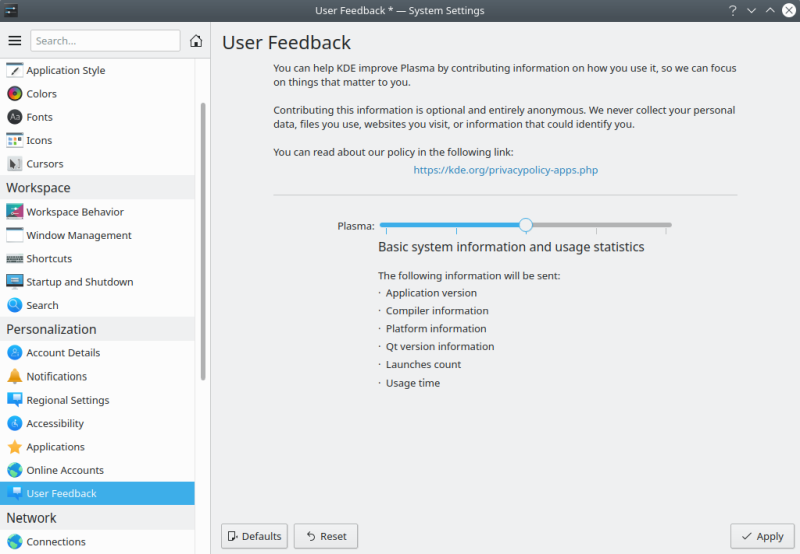The height and width of the screenshot is (554, 800).
Task: Choose Accessibility label in sidebar
Action: (x=55, y=423)
